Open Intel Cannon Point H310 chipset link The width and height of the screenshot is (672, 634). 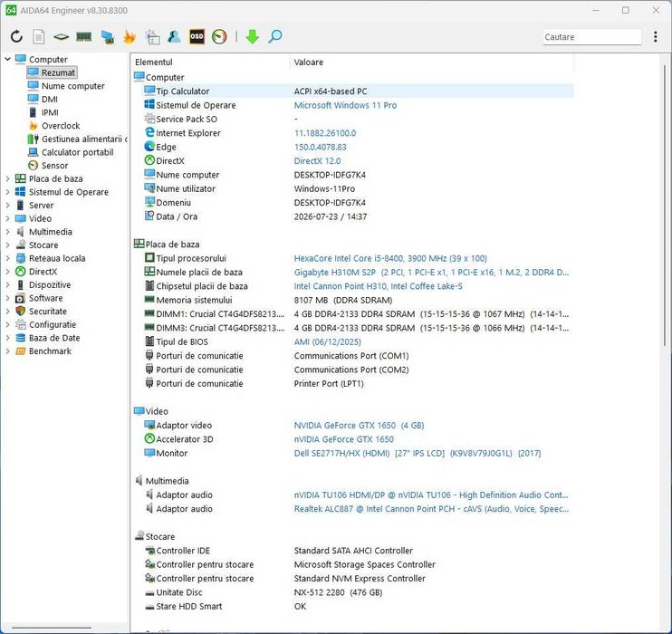pyautogui.click(x=378, y=286)
